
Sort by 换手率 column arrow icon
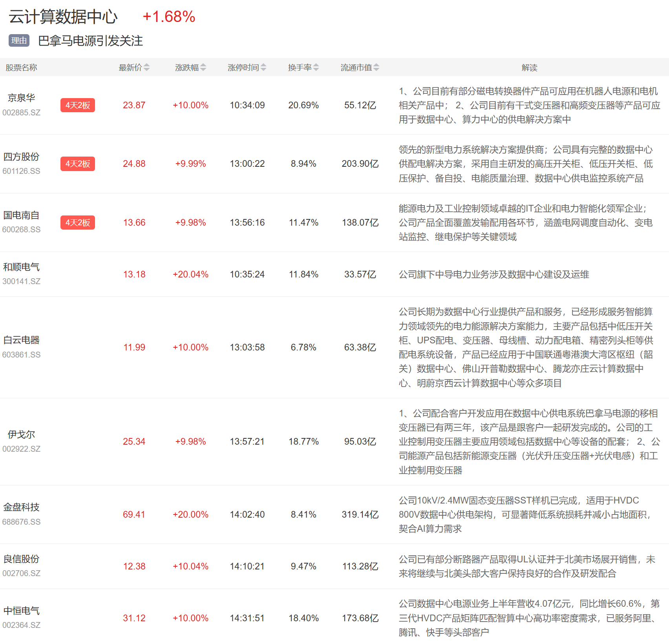click(316, 68)
